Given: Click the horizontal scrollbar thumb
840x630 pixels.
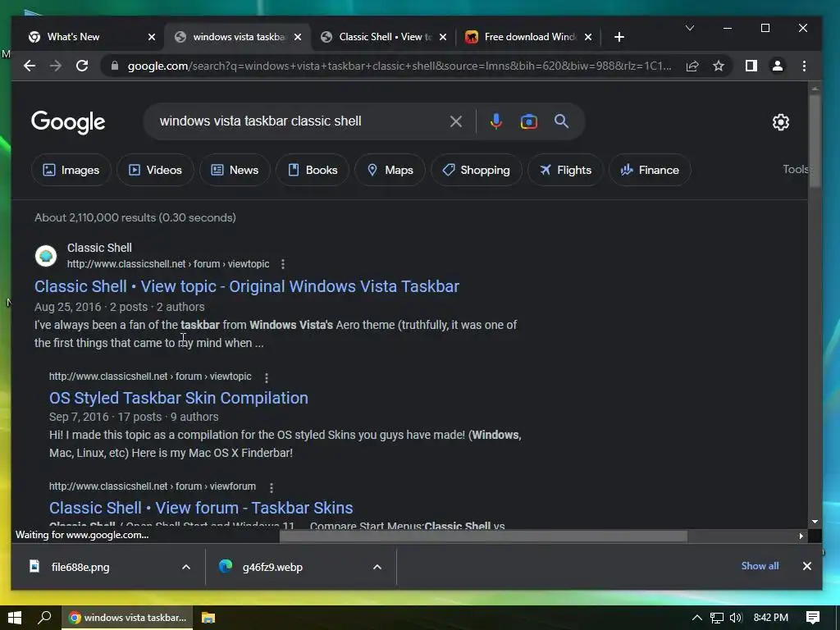Looking at the screenshot, I should coord(483,536).
